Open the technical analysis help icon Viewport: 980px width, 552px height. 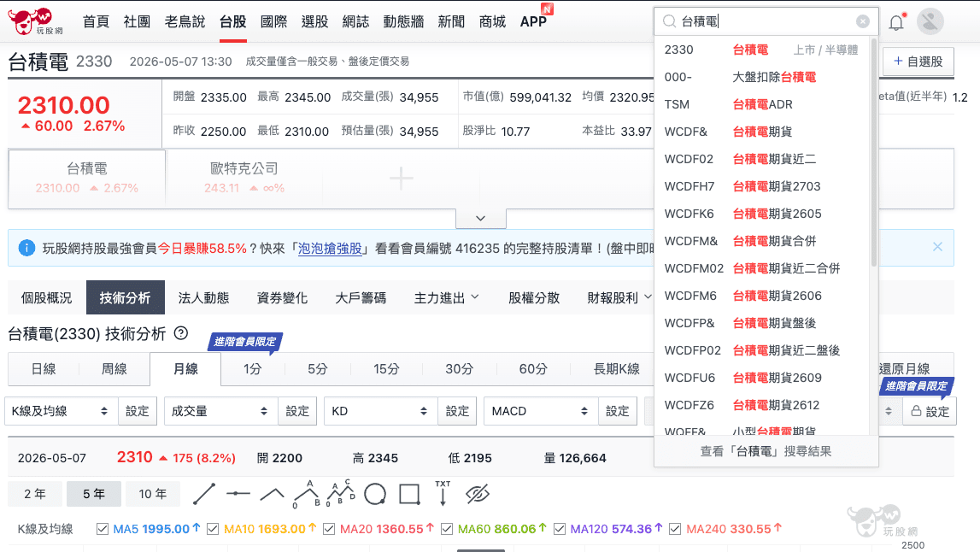(x=180, y=333)
